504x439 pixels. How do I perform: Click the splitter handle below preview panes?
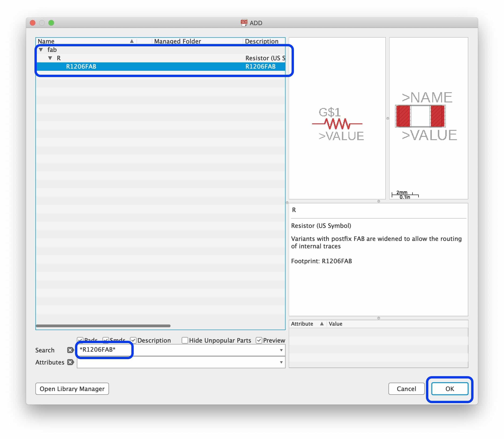pos(379,201)
